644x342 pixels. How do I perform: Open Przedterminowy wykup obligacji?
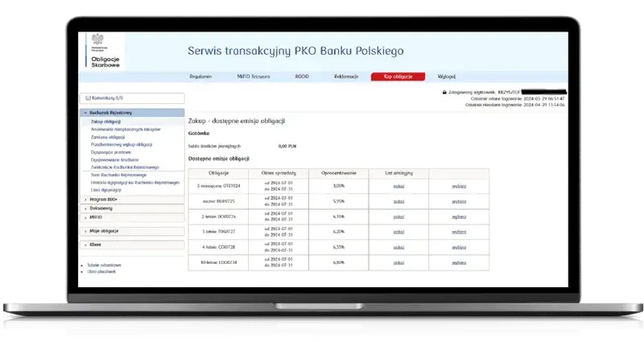point(122,145)
